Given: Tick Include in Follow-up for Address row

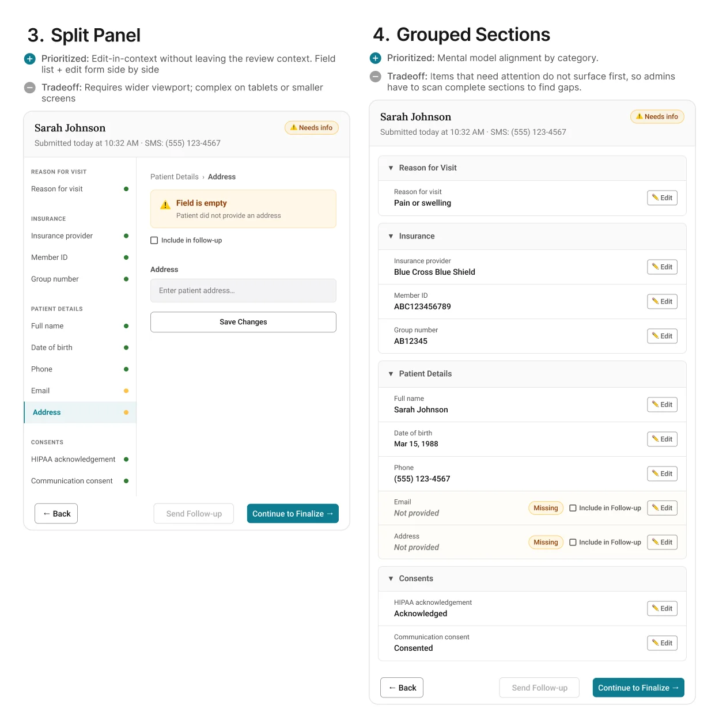Looking at the screenshot, I should (x=573, y=543).
